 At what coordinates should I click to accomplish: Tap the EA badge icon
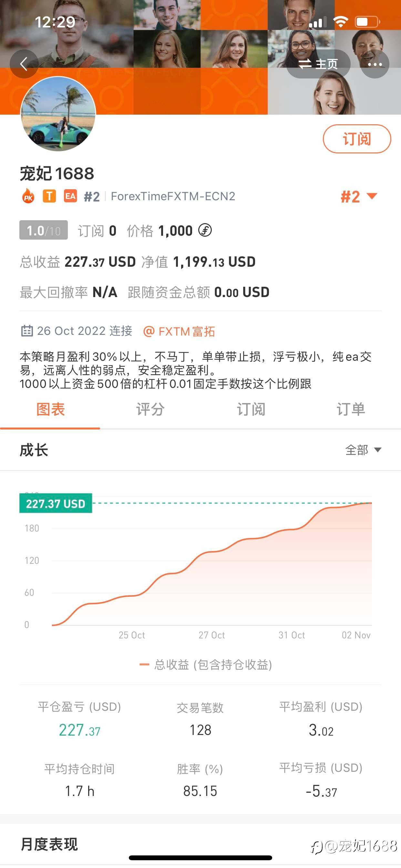point(70,196)
